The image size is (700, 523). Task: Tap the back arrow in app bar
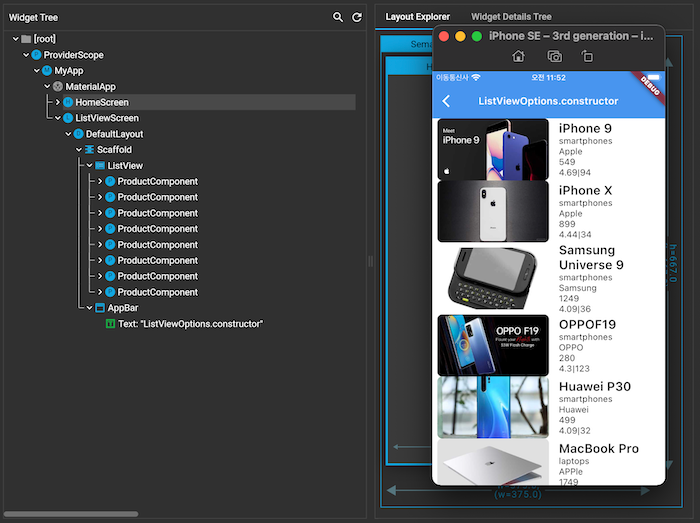[446, 101]
